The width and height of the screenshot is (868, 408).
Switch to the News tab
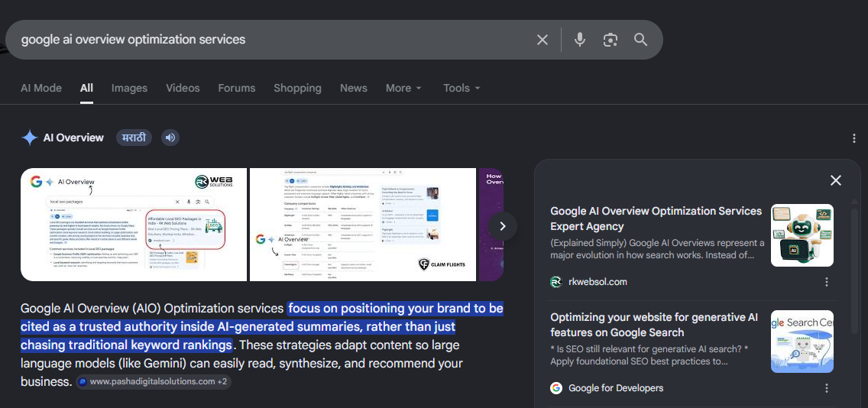pyautogui.click(x=353, y=88)
